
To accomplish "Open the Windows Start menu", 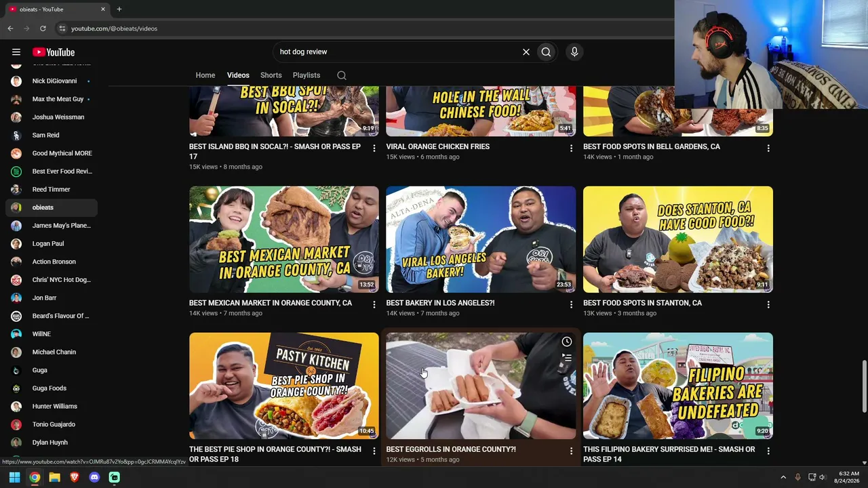I will pyautogui.click(x=14, y=477).
